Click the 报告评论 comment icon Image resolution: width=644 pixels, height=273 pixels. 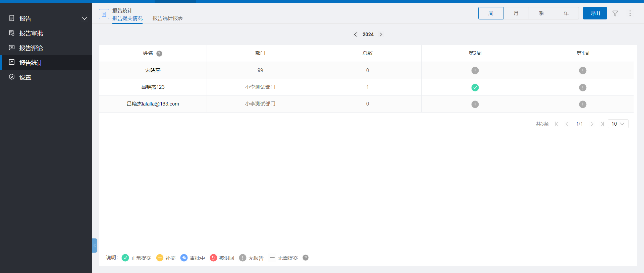[x=12, y=48]
